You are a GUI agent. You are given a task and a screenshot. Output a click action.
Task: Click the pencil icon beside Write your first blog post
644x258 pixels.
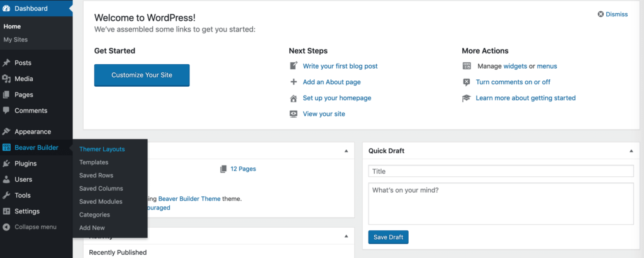[293, 65]
